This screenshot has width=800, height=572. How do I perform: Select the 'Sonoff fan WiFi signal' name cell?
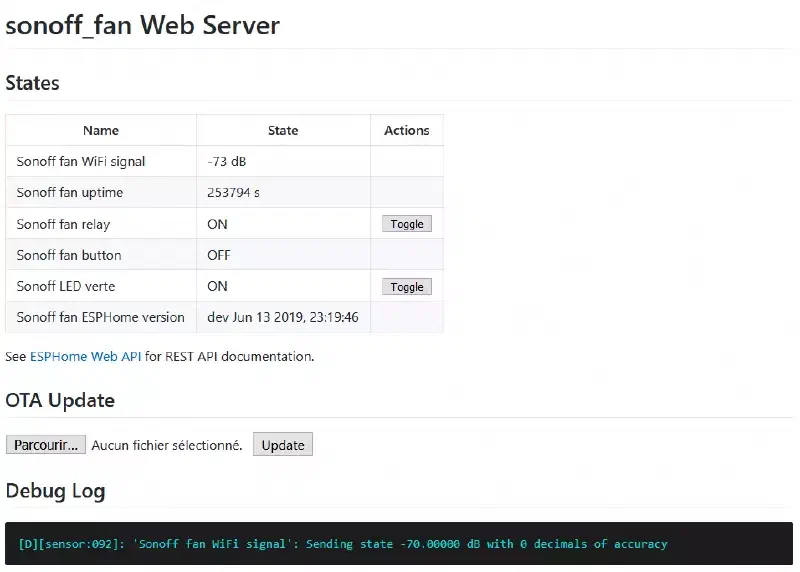pyautogui.click(x=101, y=161)
